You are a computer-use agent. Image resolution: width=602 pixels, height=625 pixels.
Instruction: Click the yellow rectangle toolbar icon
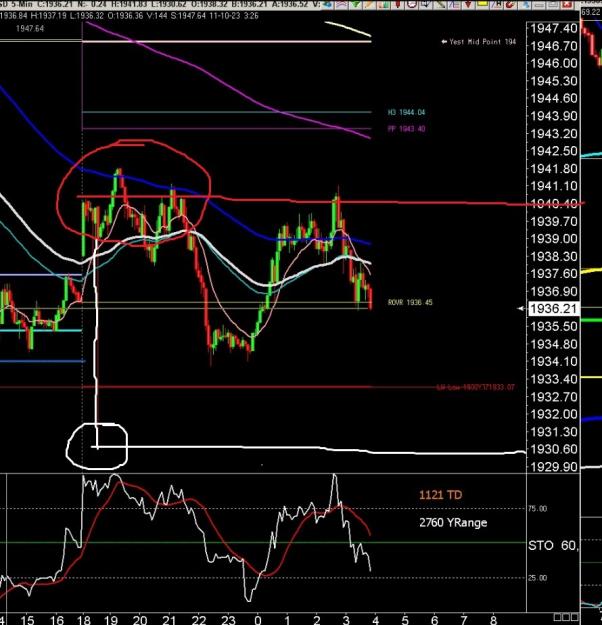click(x=482, y=4)
